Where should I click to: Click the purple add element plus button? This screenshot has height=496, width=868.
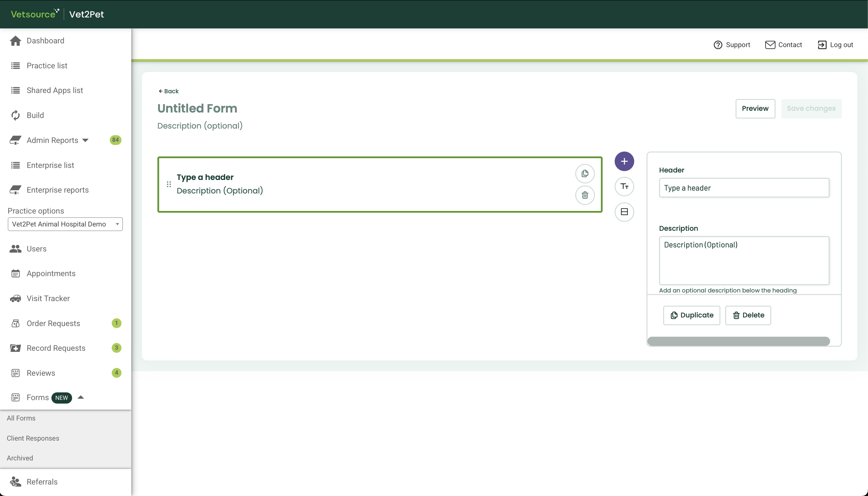(624, 161)
